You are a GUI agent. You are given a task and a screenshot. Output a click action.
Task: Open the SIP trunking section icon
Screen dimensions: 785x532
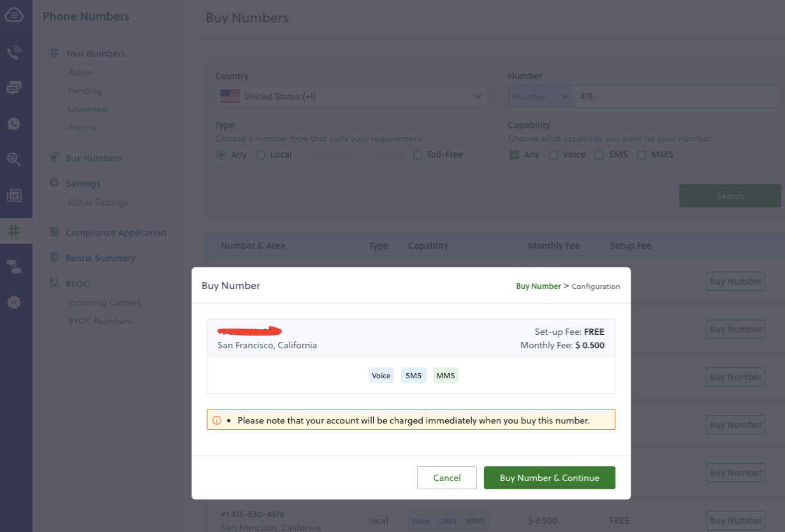[15, 195]
